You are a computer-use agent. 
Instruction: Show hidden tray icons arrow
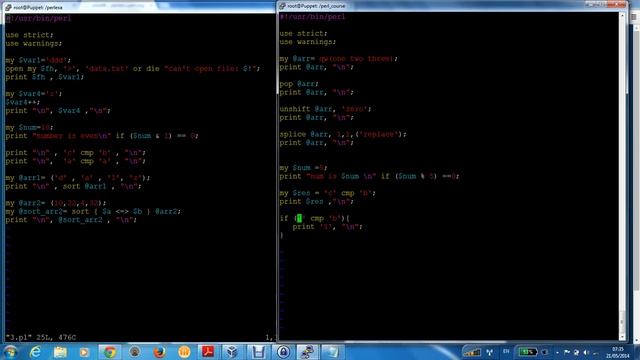click(x=557, y=352)
